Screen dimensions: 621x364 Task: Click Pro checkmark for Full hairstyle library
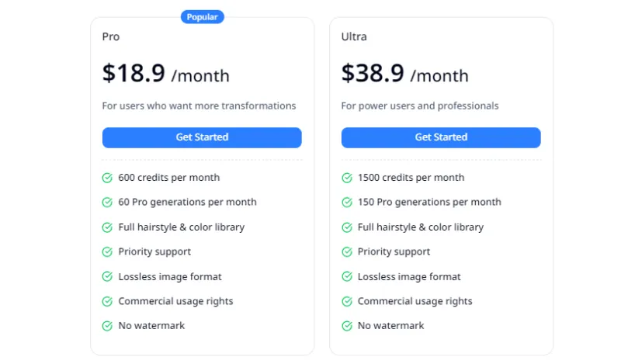tap(108, 227)
